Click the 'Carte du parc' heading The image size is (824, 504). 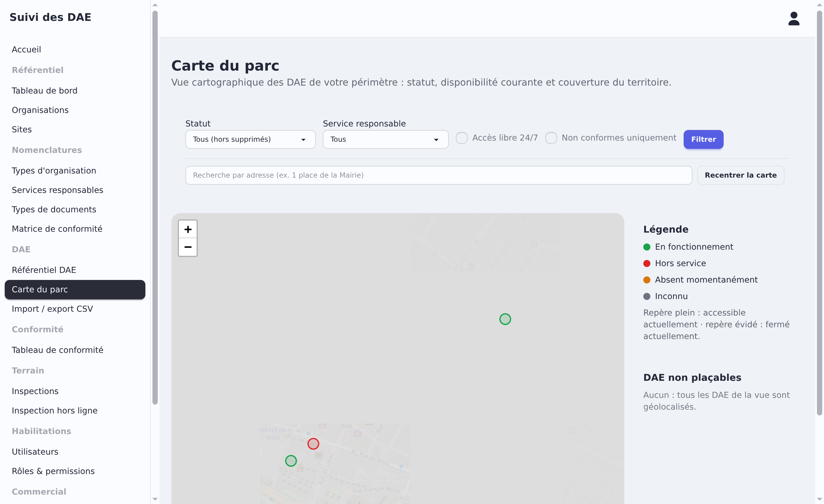click(x=225, y=66)
